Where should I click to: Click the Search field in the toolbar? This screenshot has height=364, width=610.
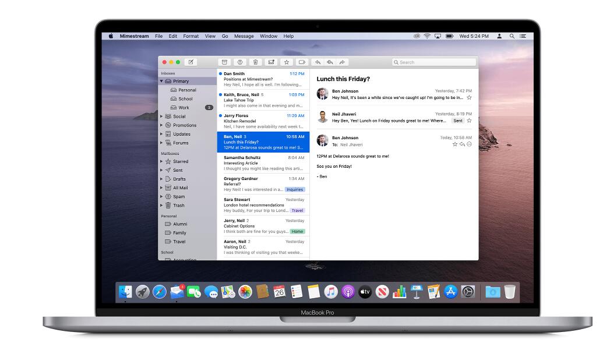point(434,62)
